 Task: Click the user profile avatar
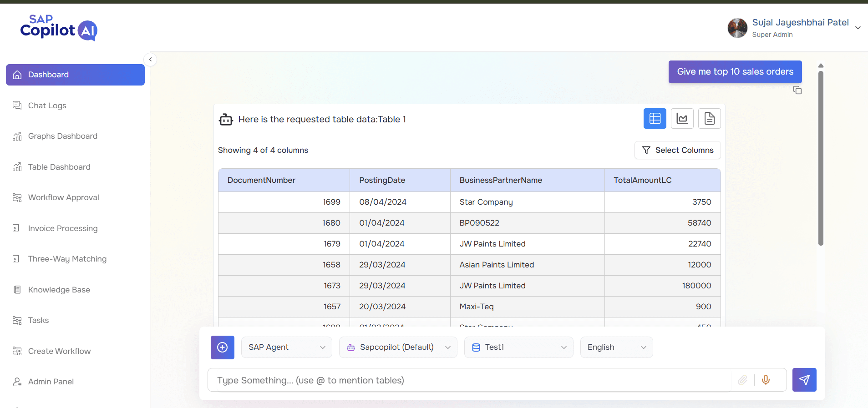pyautogui.click(x=737, y=28)
